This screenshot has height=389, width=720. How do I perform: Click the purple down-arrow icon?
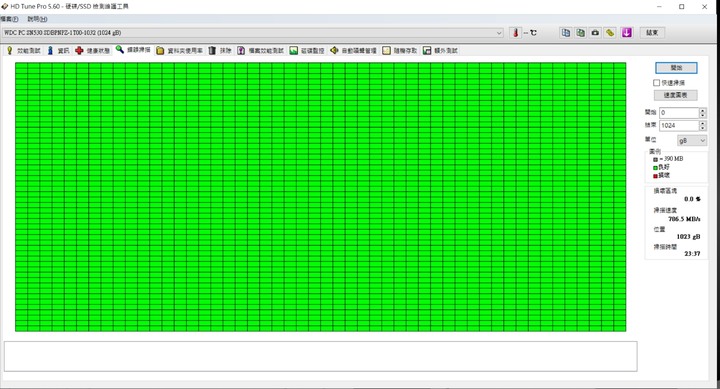pos(627,33)
